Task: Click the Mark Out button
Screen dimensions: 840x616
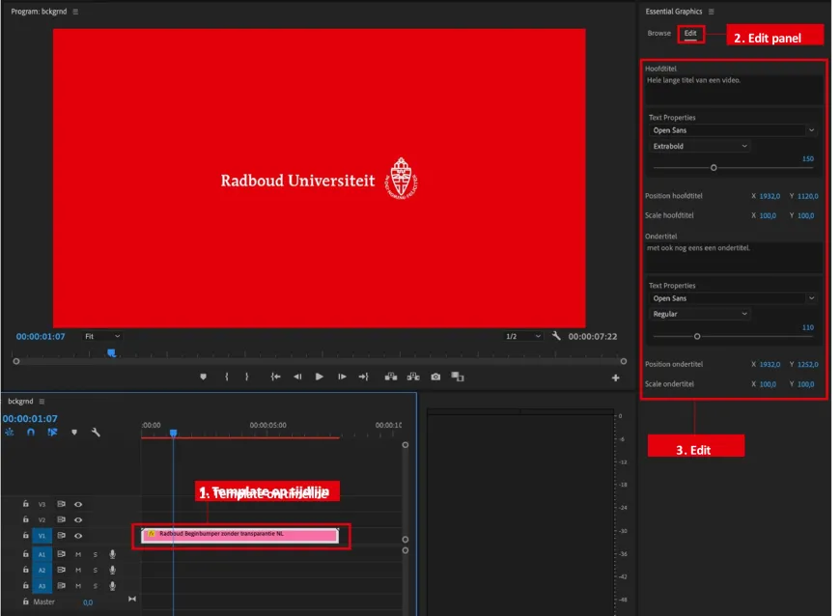Action: coord(247,378)
